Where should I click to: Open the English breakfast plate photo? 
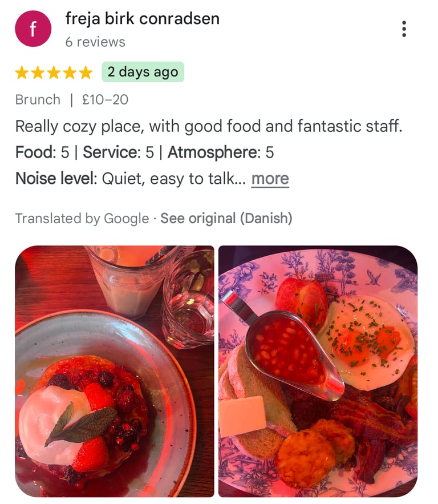point(318,371)
